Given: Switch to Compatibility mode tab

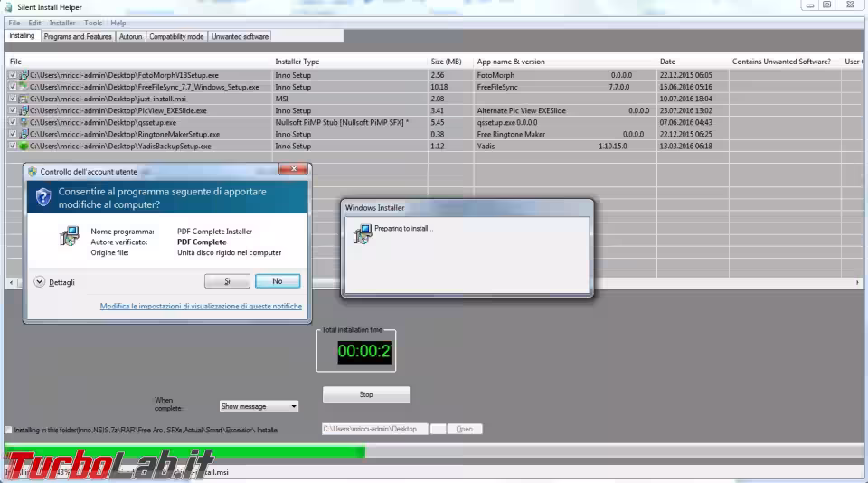Looking at the screenshot, I should pos(176,36).
